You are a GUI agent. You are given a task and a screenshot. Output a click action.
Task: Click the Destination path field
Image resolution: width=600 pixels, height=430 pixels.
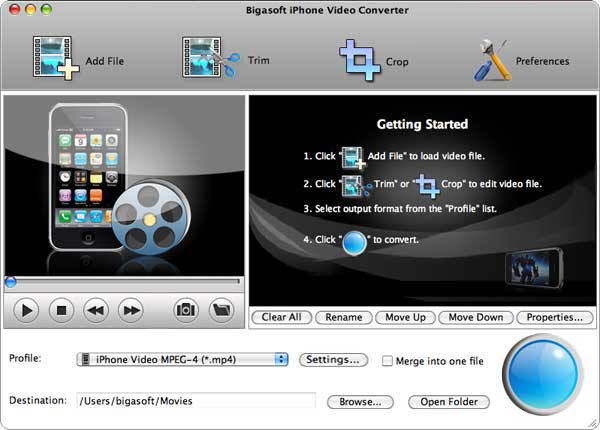click(196, 401)
